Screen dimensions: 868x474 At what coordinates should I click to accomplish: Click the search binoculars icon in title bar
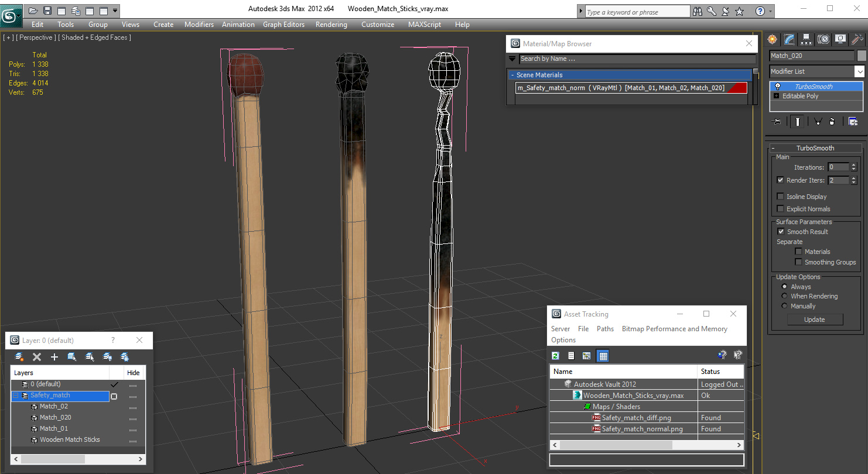[x=698, y=11]
